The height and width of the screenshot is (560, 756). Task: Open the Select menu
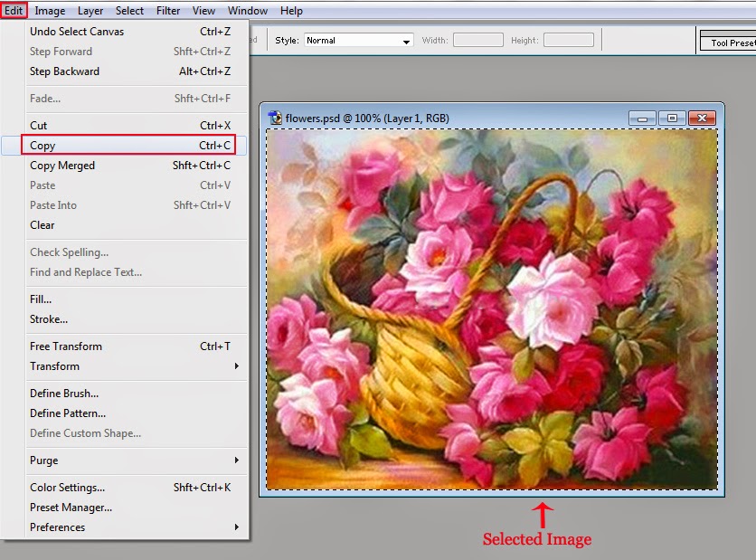click(x=129, y=11)
